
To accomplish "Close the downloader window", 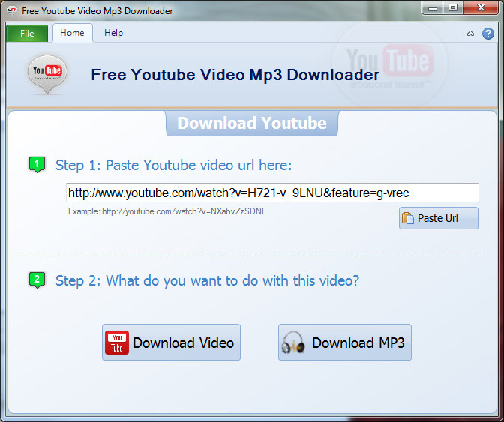I will click(481, 8).
